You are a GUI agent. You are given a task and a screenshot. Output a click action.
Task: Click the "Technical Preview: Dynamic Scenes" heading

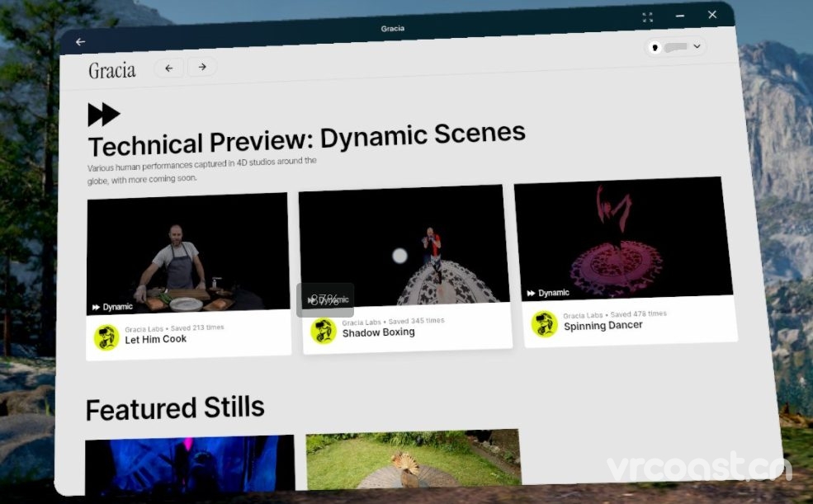coord(307,139)
